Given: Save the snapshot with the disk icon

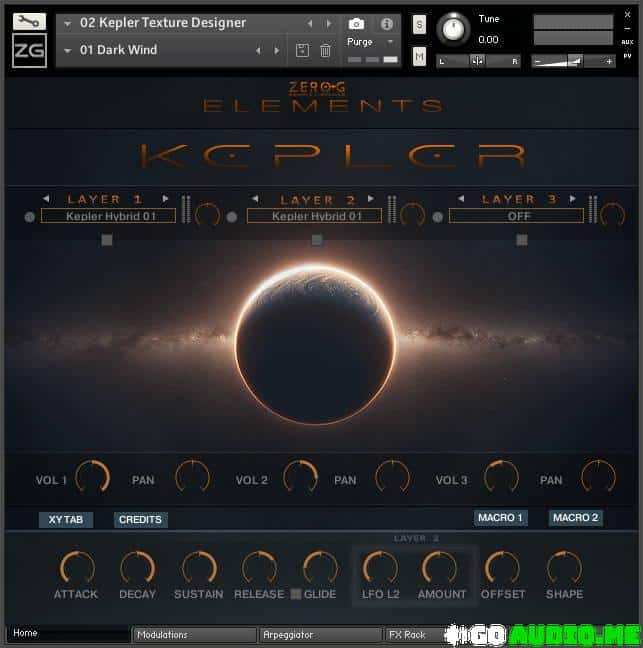Looking at the screenshot, I should click(302, 50).
